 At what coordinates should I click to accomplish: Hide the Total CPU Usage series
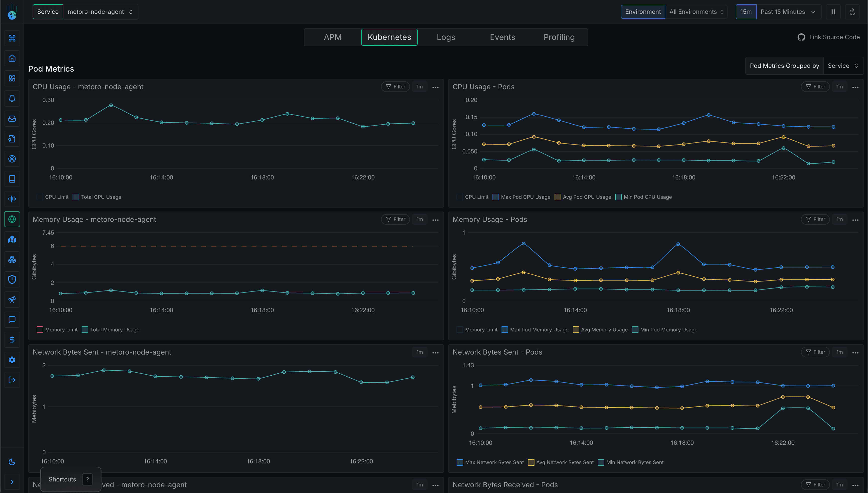(x=76, y=197)
